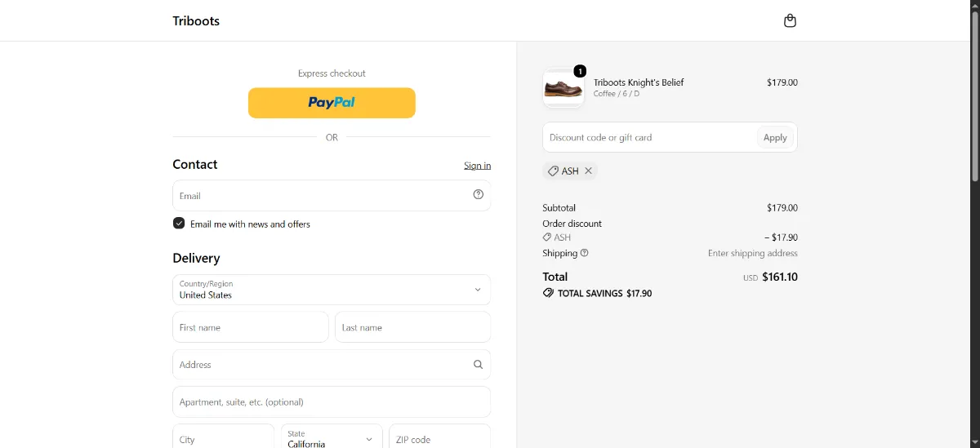Uncheck Email me with news and offers
The image size is (980, 448).
click(x=179, y=224)
